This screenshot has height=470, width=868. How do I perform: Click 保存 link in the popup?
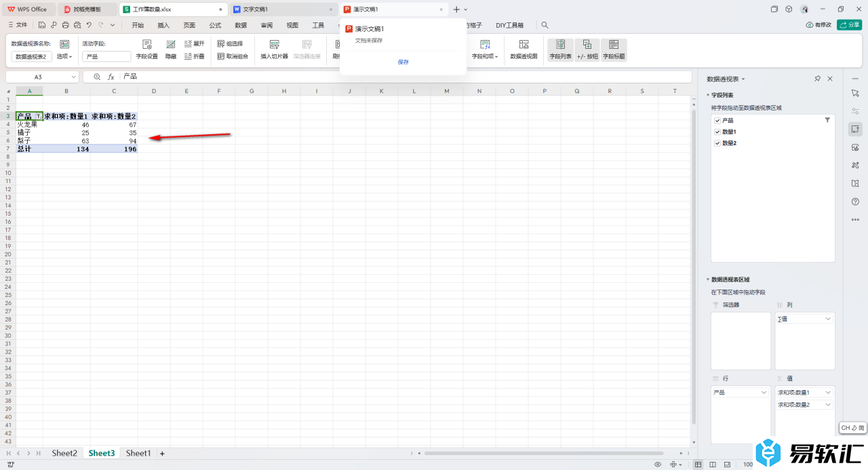point(403,62)
